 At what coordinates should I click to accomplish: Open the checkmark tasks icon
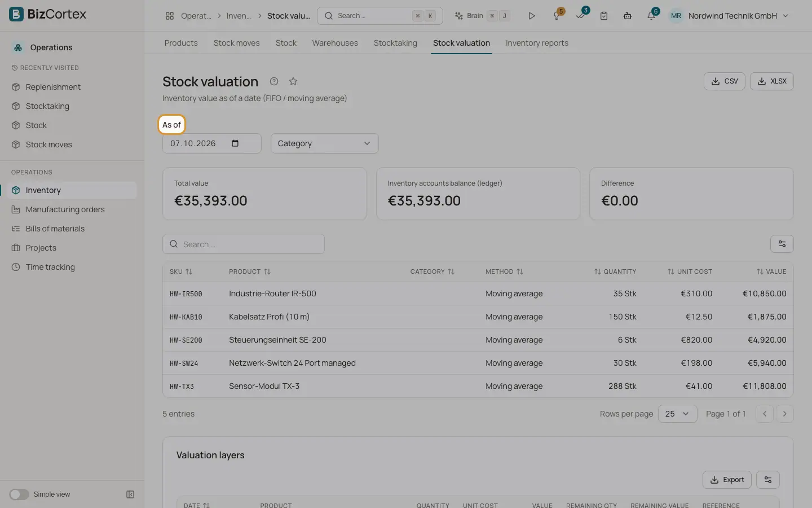tap(580, 16)
